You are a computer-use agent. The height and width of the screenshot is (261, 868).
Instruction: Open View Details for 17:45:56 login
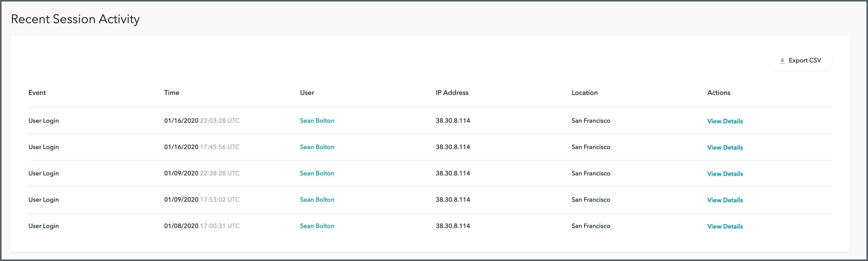click(725, 147)
